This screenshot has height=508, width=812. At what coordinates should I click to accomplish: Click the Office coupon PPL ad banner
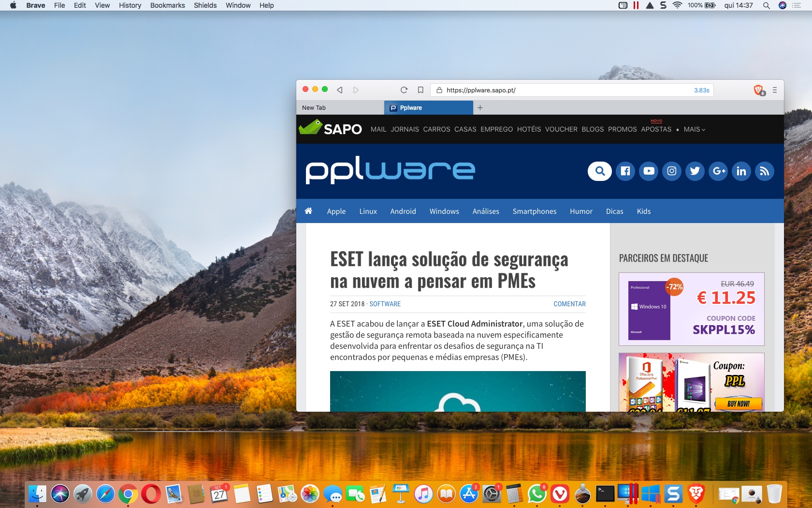[692, 382]
